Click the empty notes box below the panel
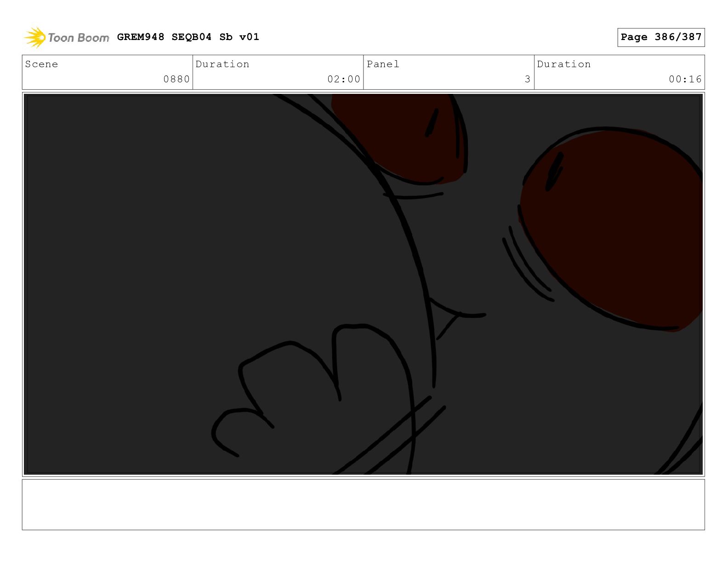The width and height of the screenshot is (728, 563). click(363, 505)
